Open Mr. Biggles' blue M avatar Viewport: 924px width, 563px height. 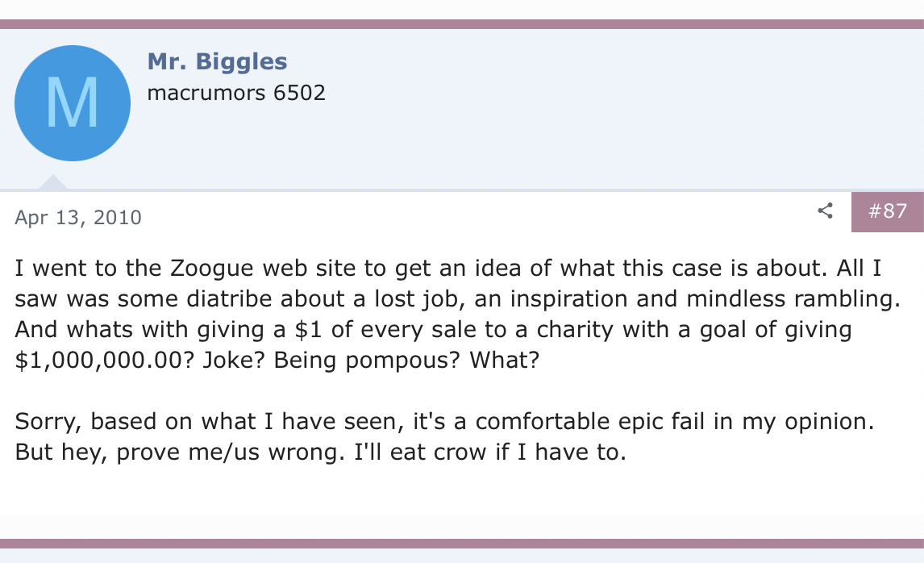73,102
